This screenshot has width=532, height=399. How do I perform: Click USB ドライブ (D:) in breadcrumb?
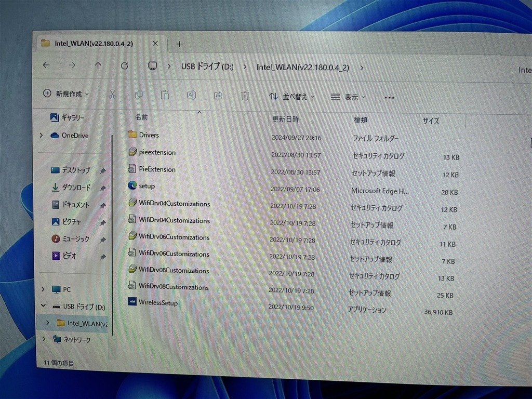point(207,66)
